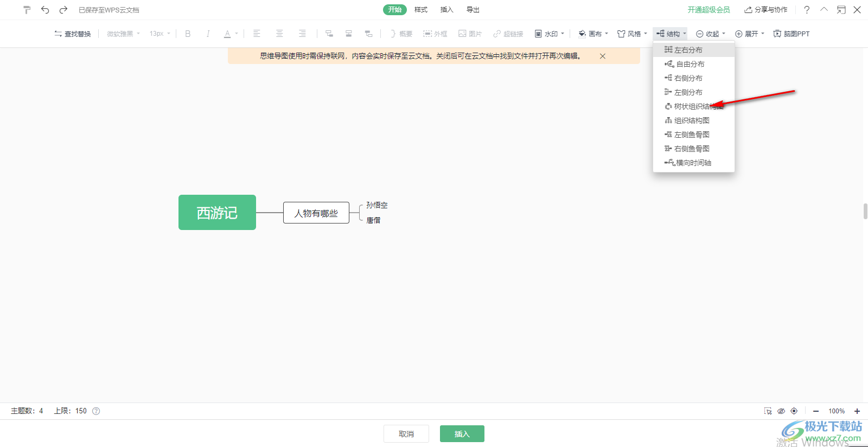Screen dimensions: 868x447
Task: Insert a 图片 image
Action: coord(470,34)
